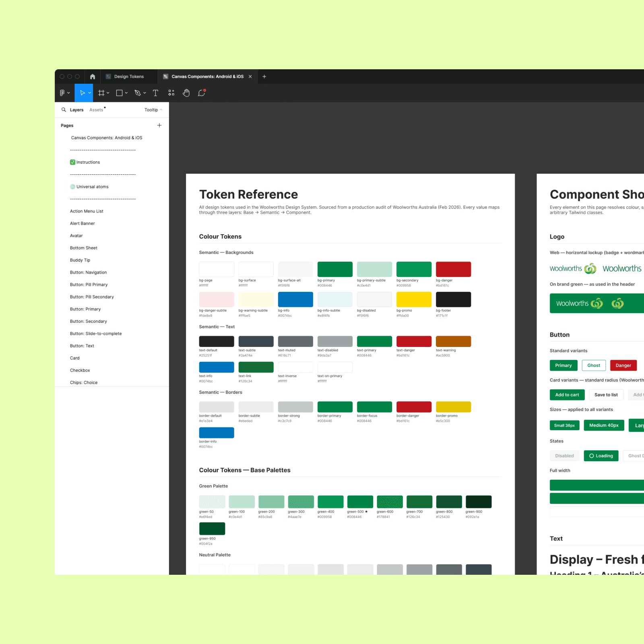
Task: Select the bg-footer dark swatch
Action: tap(453, 299)
